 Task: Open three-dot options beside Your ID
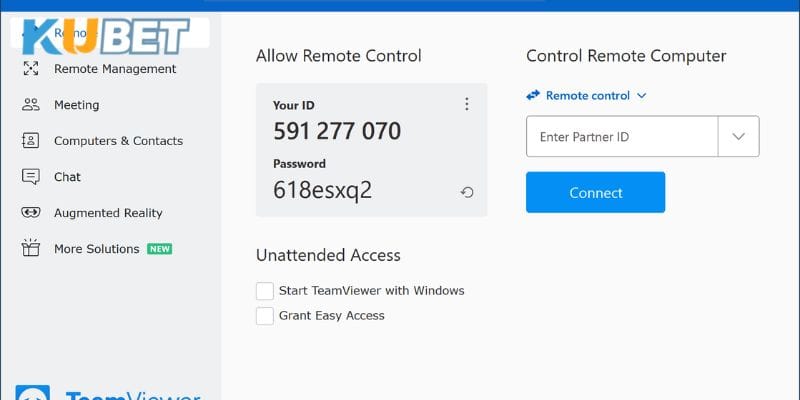[x=466, y=104]
